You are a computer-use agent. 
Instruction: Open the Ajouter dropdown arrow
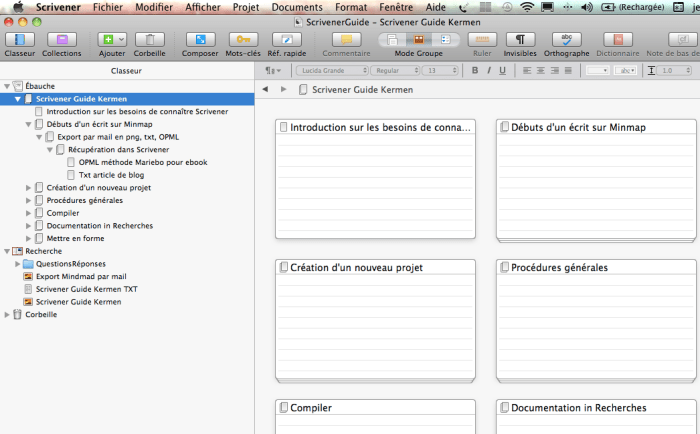point(121,40)
